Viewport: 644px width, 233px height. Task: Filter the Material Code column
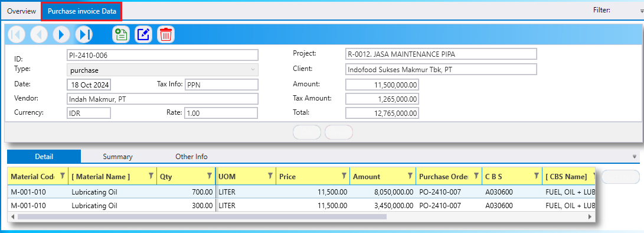pyautogui.click(x=63, y=176)
